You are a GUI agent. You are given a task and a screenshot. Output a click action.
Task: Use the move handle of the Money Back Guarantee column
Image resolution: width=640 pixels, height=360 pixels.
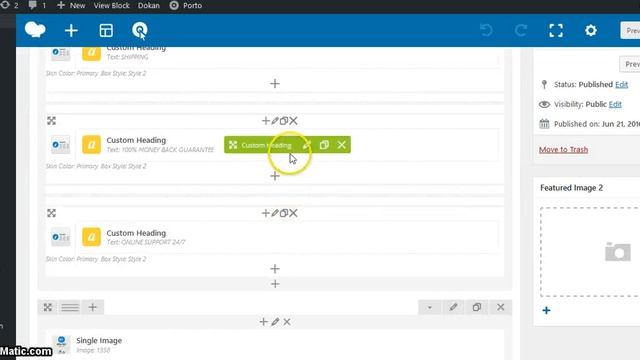(x=51, y=121)
